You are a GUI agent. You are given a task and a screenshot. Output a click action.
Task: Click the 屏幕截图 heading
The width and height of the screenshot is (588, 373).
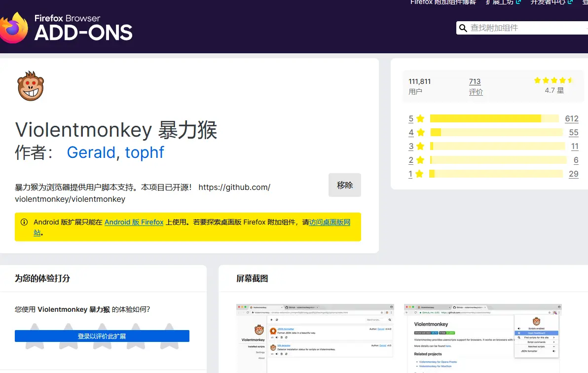[x=252, y=278]
